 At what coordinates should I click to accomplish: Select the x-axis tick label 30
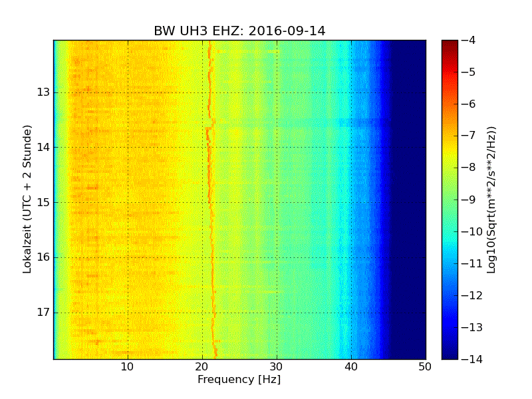[277, 367]
